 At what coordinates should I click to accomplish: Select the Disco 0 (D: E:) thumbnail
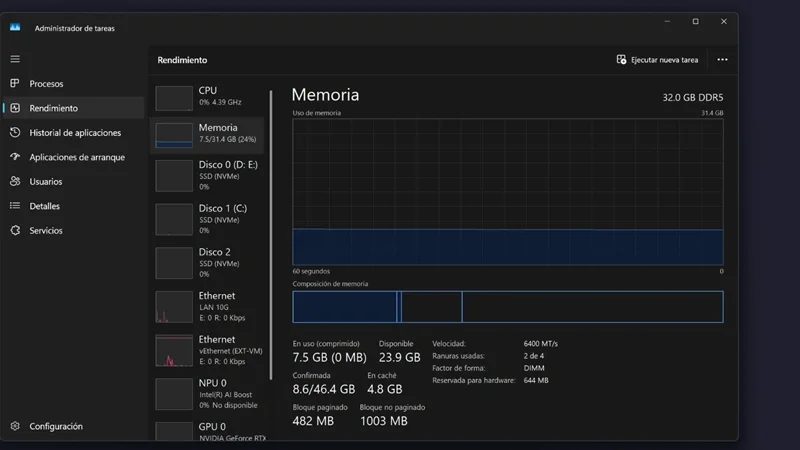tap(174, 176)
